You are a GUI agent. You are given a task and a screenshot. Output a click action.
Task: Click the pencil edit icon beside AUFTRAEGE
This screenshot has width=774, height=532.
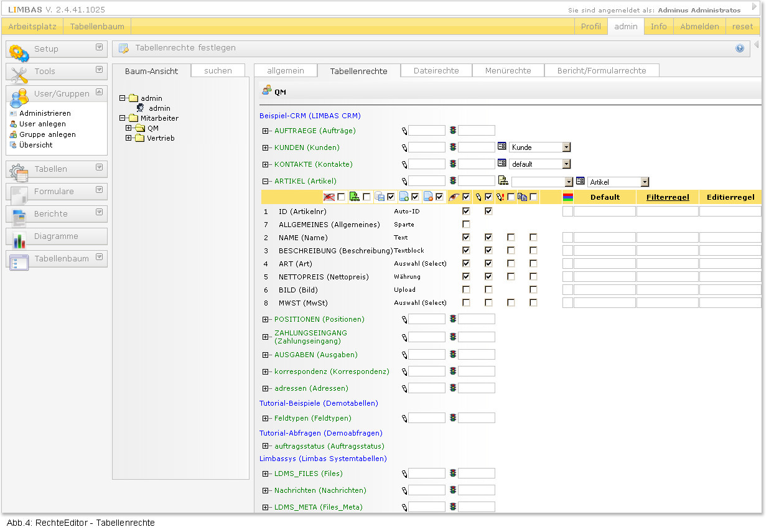coord(404,131)
